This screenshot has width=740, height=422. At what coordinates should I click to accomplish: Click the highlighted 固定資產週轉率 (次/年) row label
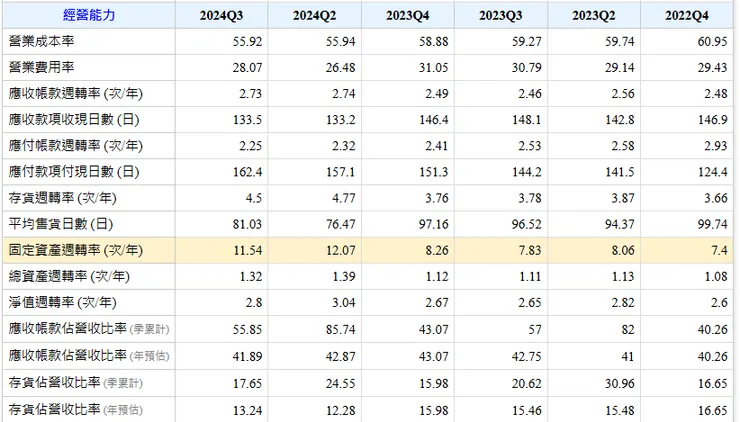click(x=76, y=250)
